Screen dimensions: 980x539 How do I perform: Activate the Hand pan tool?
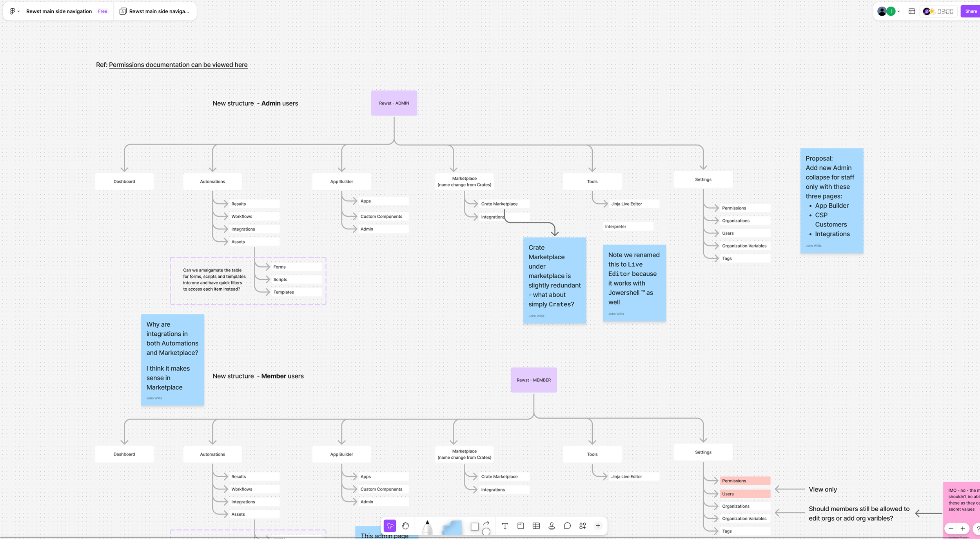(405, 526)
